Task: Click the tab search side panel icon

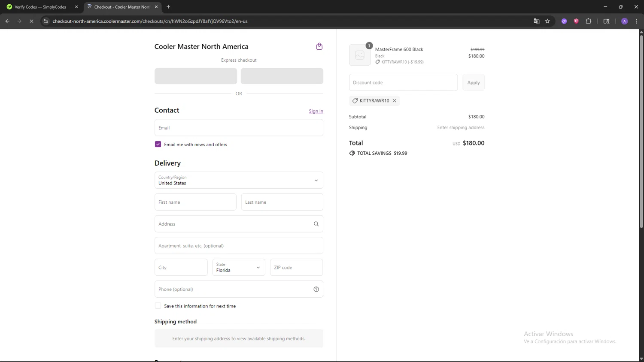Action: click(x=606, y=21)
